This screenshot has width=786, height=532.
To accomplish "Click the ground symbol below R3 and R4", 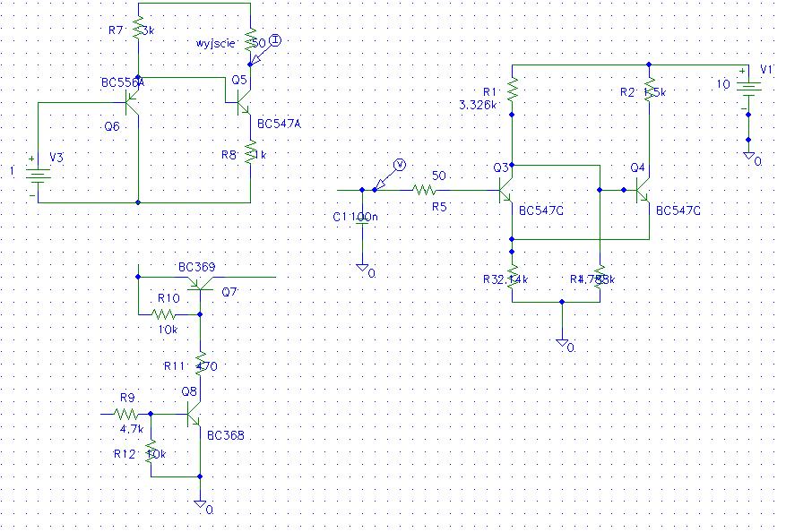I will point(562,343).
